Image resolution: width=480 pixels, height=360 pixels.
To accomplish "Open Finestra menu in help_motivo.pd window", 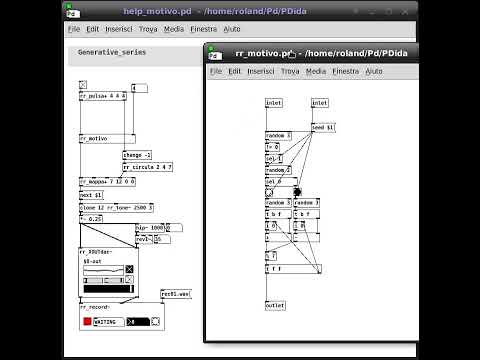I will coord(203,29).
